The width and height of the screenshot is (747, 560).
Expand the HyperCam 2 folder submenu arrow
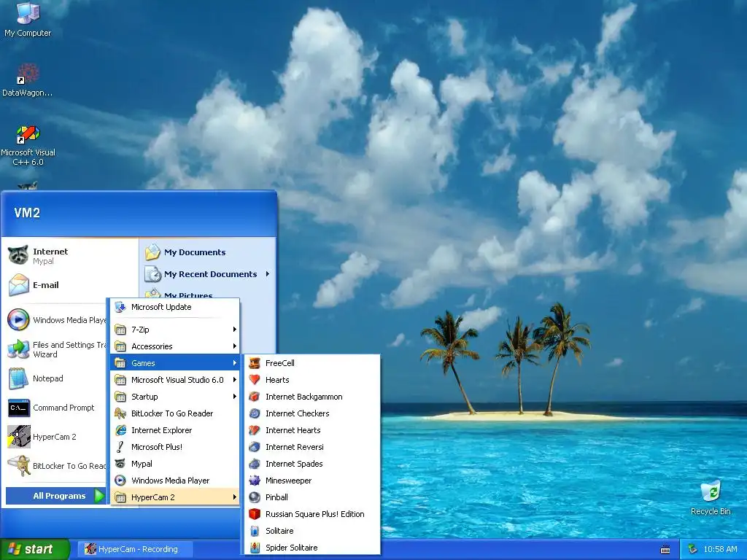click(x=234, y=497)
